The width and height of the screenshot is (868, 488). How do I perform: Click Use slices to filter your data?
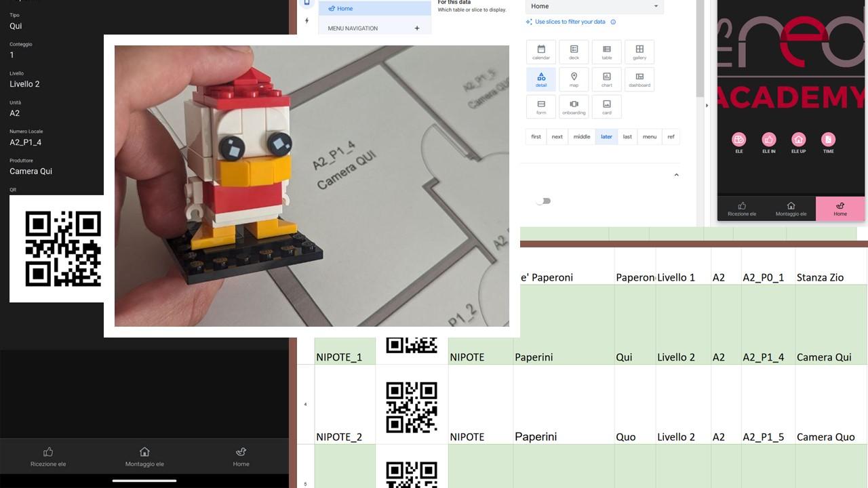click(x=570, y=22)
